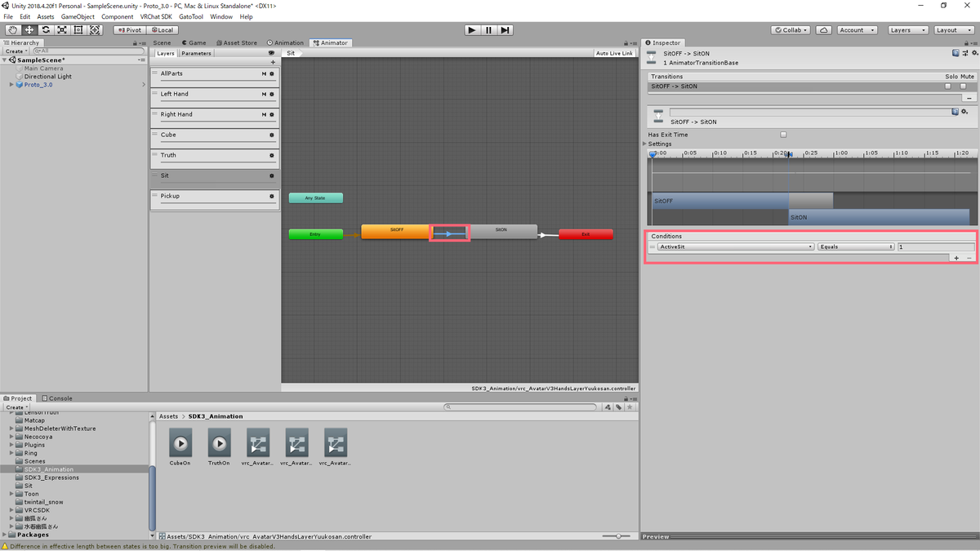Switch to the Scene tab
The width and height of the screenshot is (980, 551).
pos(162,42)
